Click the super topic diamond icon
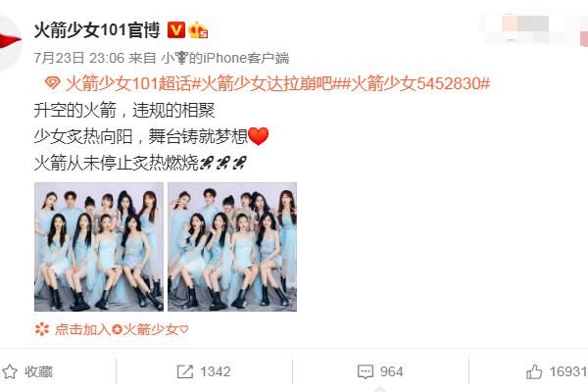The width and height of the screenshot is (588, 392). click(x=52, y=83)
